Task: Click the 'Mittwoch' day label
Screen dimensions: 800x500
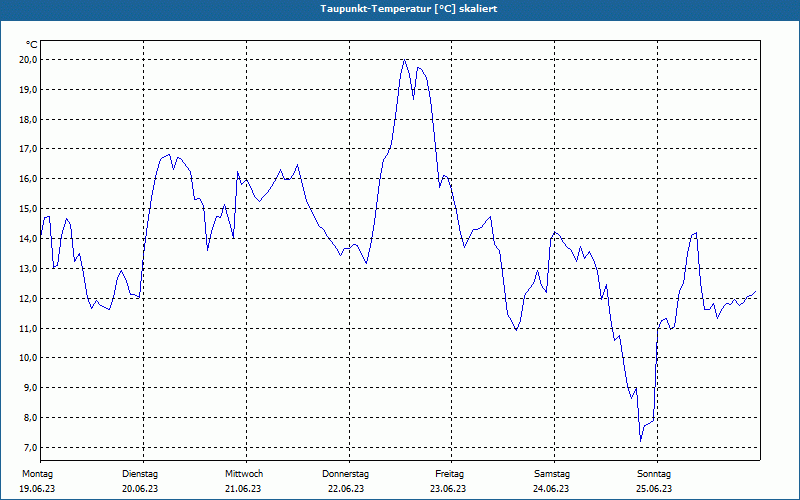Action: (244, 474)
